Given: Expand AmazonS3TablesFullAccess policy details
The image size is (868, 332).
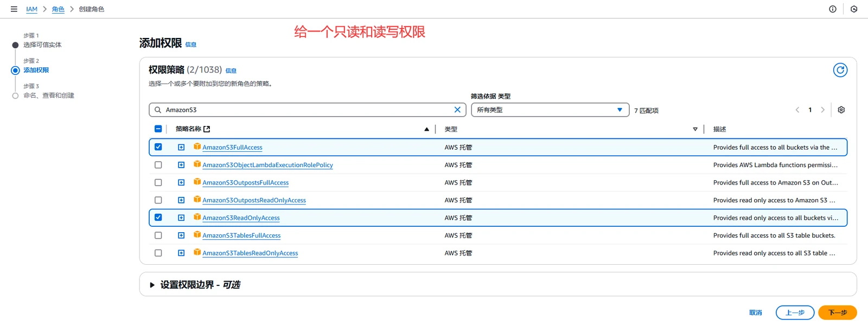Looking at the screenshot, I should [181, 235].
